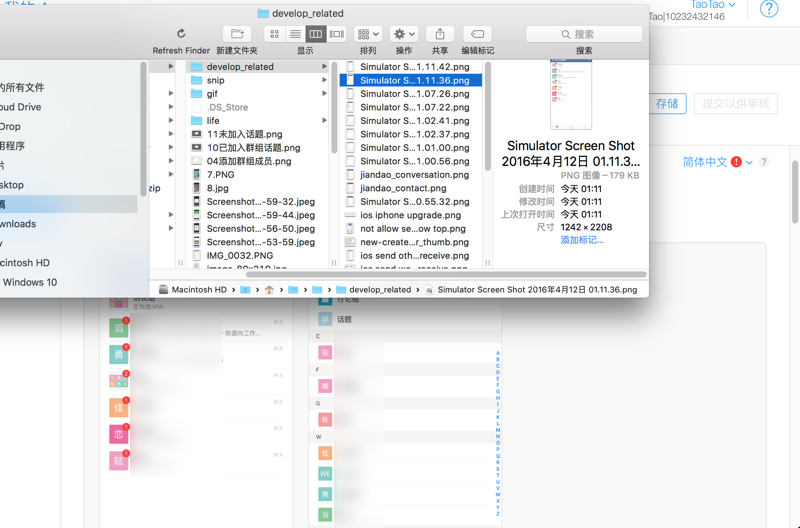This screenshot has width=800, height=528.
Task: Switch Finder to icon view
Action: (274, 34)
